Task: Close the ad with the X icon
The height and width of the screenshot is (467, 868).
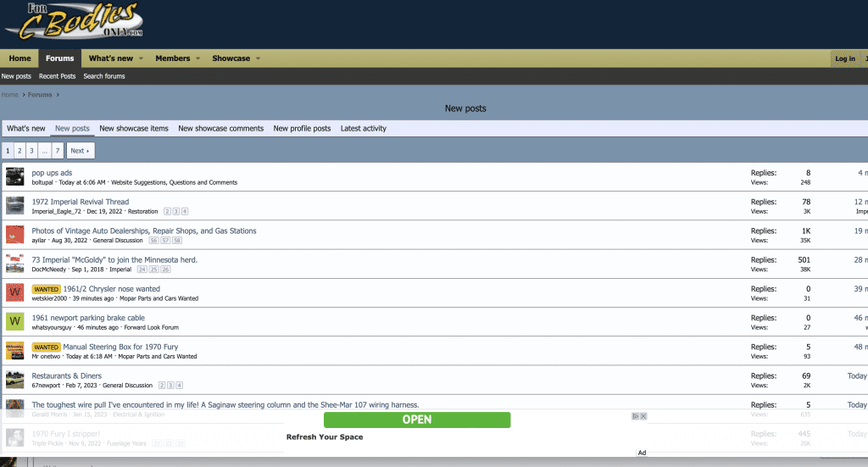Action: point(643,416)
